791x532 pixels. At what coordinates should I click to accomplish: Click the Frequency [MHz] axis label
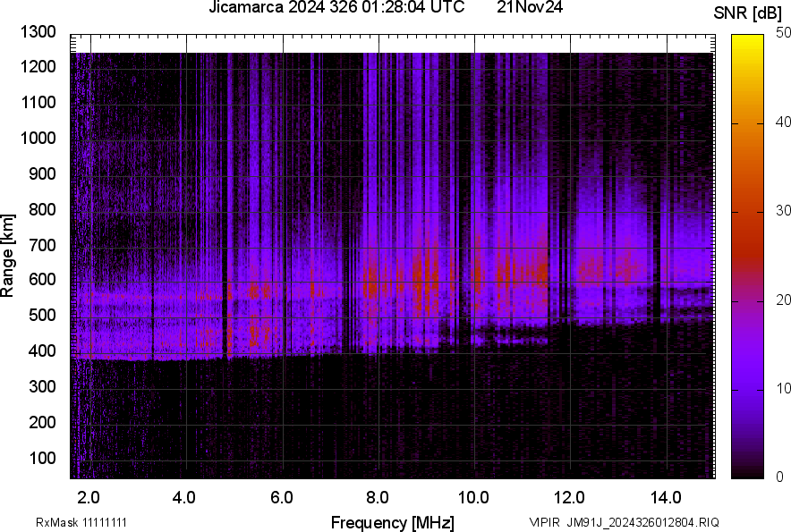(392, 522)
